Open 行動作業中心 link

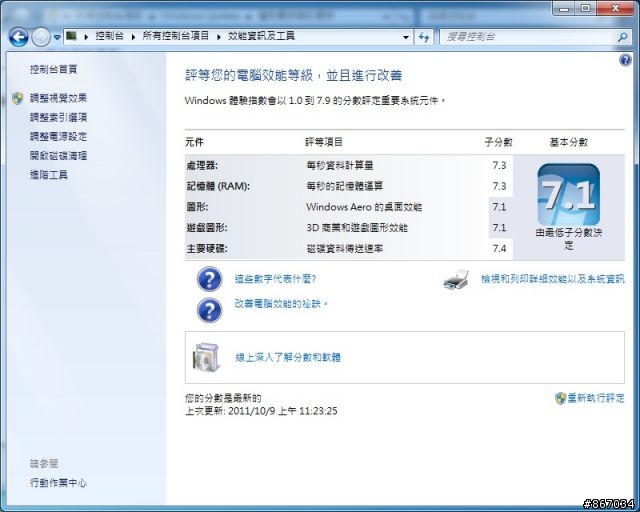click(58, 483)
